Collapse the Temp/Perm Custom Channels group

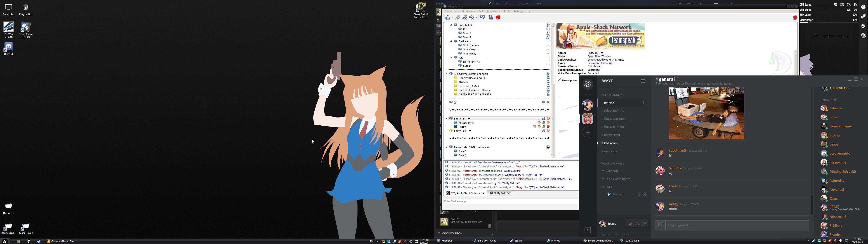tap(447, 74)
